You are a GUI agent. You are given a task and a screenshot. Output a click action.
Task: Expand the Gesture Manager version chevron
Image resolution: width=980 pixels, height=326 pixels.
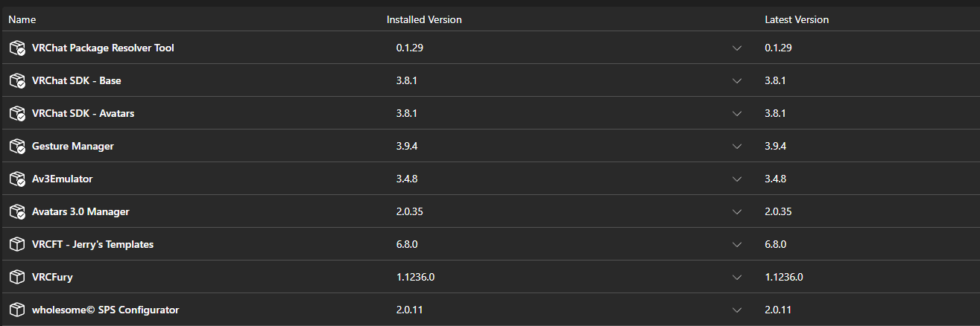coord(737,146)
